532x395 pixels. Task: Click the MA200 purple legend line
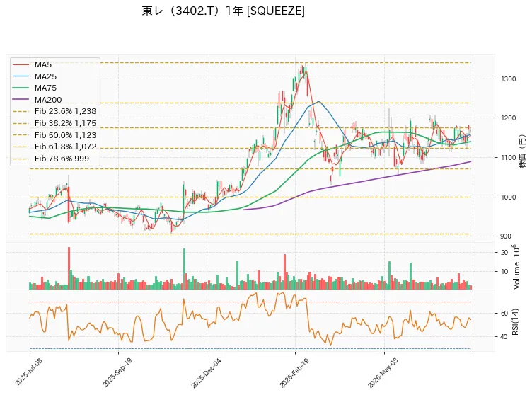coord(21,100)
